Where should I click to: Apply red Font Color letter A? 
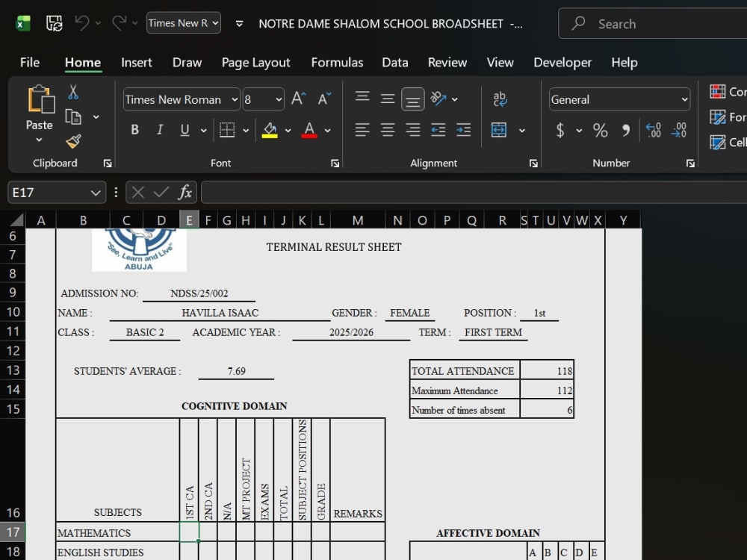point(309,130)
